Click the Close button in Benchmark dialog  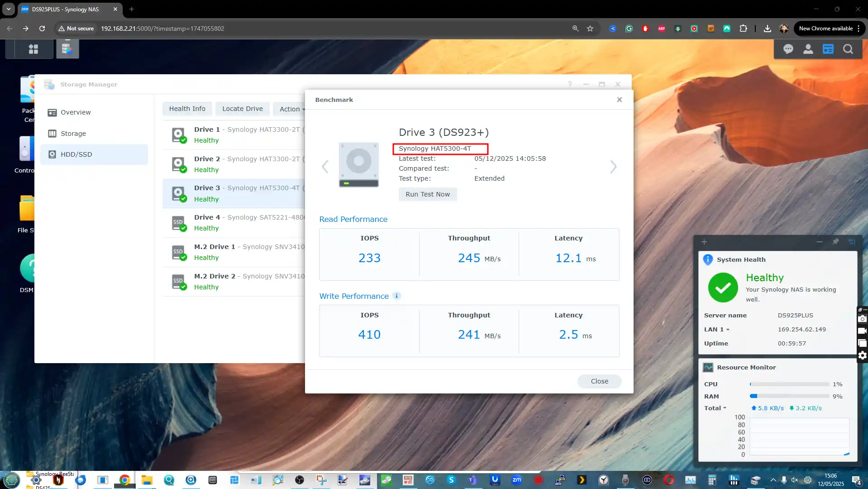point(599,381)
